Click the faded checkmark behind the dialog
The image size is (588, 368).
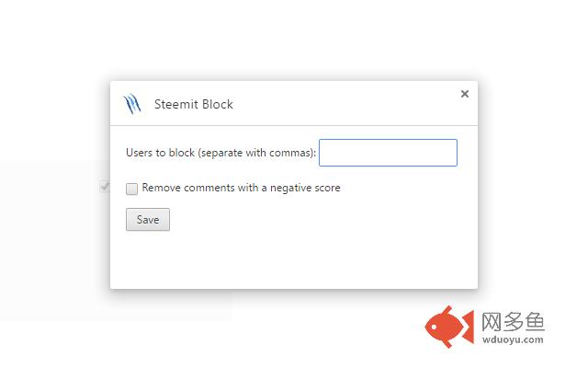tap(105, 186)
